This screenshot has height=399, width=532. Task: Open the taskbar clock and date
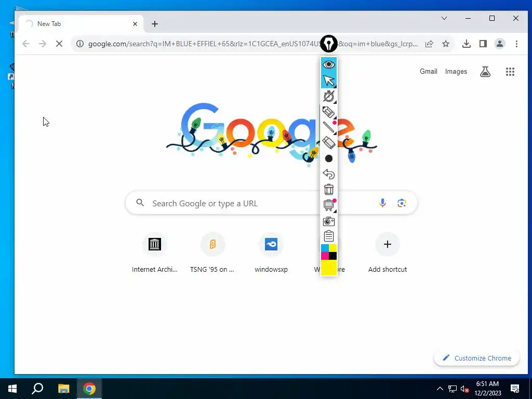(x=487, y=389)
